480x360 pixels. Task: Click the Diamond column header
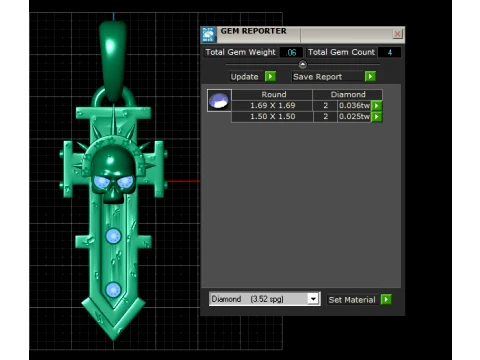[348, 95]
